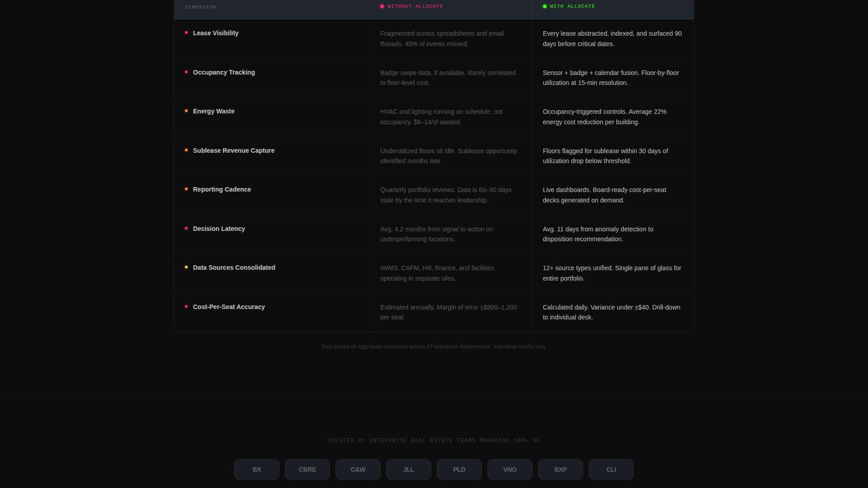Open the PLD logo badge
The image size is (868, 488).
click(459, 469)
